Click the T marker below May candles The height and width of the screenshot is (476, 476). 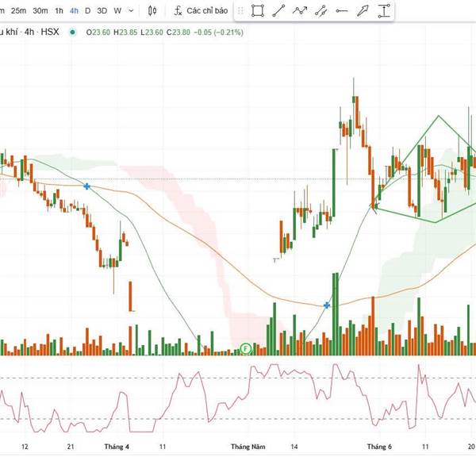276,260
